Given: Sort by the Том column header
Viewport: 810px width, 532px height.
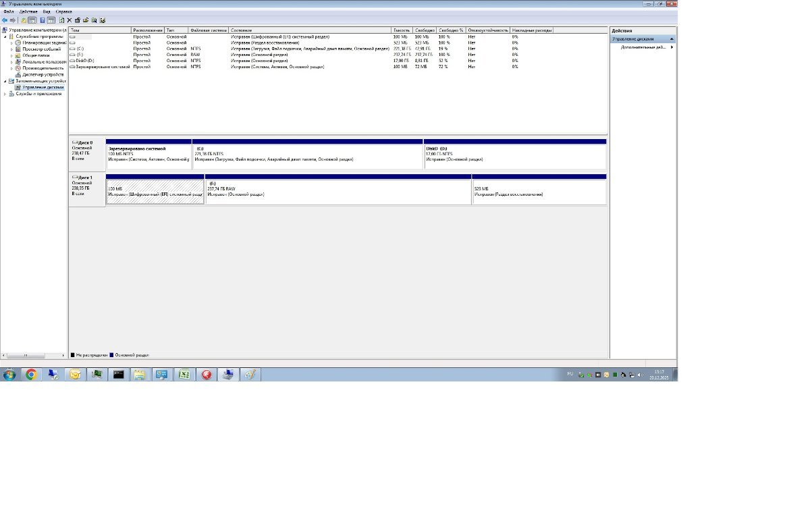Looking at the screenshot, I should [99, 30].
